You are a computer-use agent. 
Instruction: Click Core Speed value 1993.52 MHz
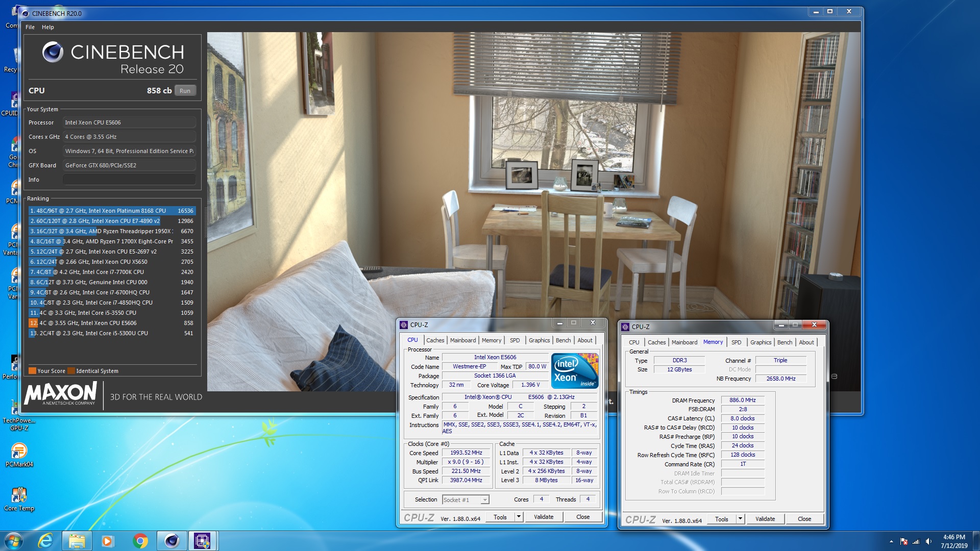point(466,453)
